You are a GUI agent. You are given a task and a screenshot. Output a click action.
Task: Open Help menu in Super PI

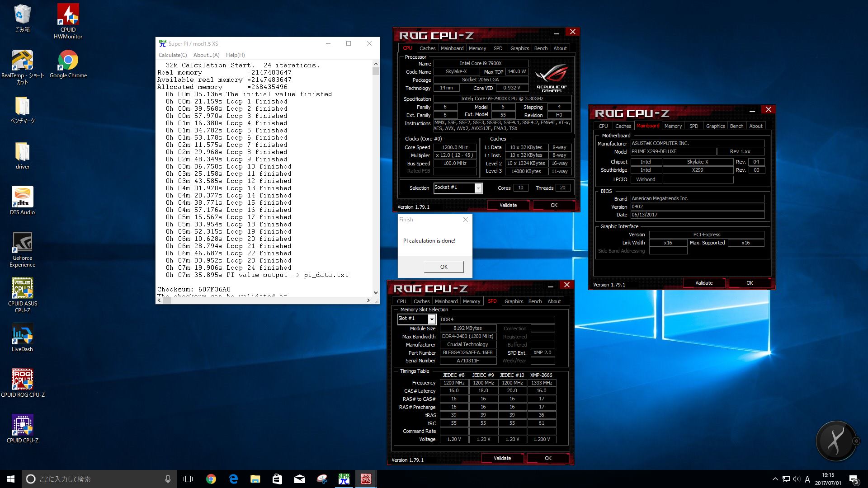coord(235,55)
